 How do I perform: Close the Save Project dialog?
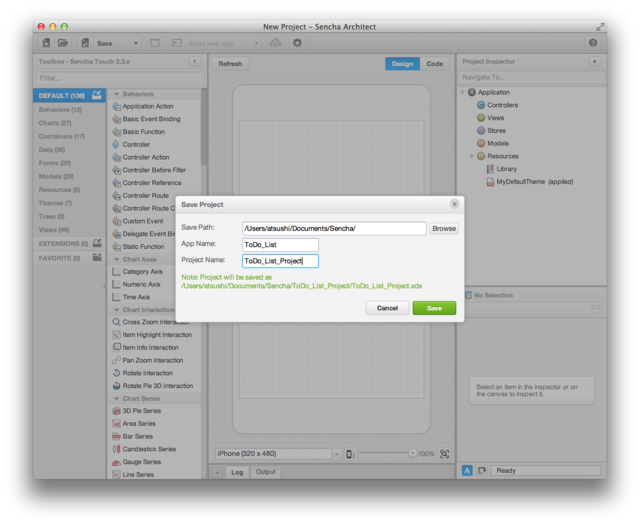pos(455,204)
